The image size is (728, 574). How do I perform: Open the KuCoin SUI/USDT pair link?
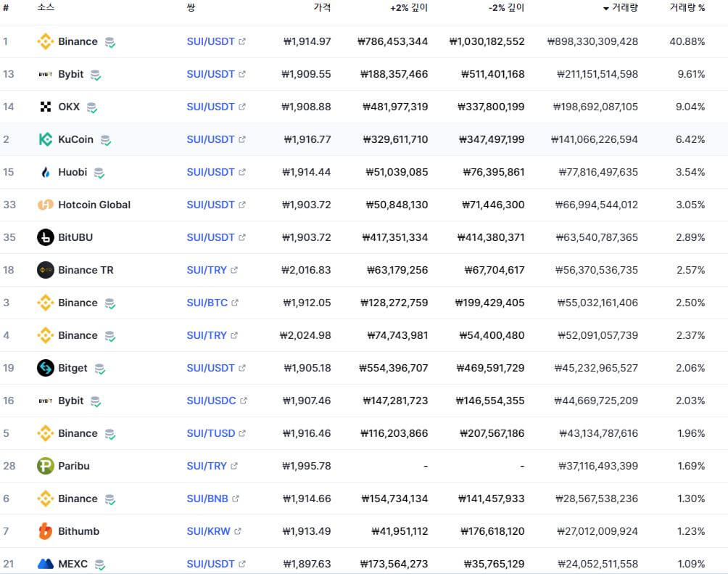[211, 139]
